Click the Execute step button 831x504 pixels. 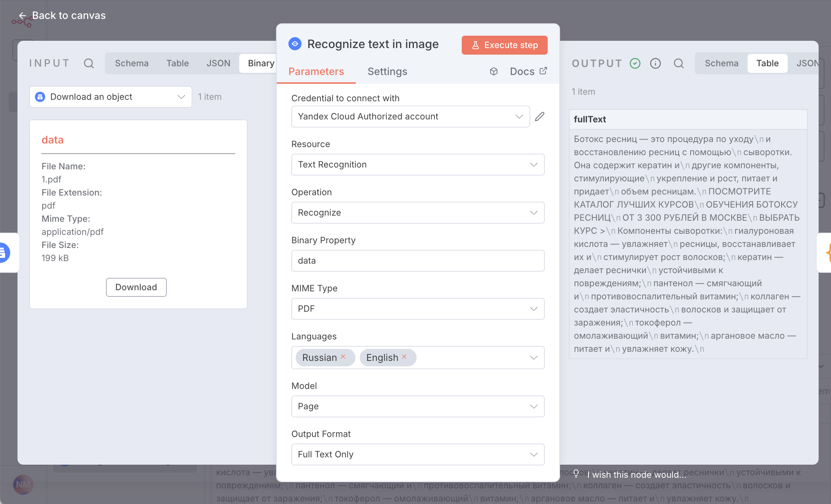(504, 45)
